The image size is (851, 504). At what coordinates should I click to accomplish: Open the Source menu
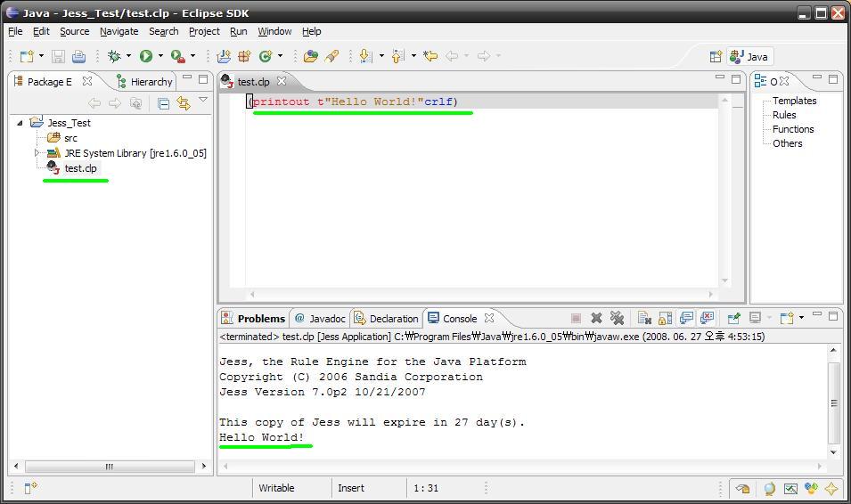(x=74, y=31)
